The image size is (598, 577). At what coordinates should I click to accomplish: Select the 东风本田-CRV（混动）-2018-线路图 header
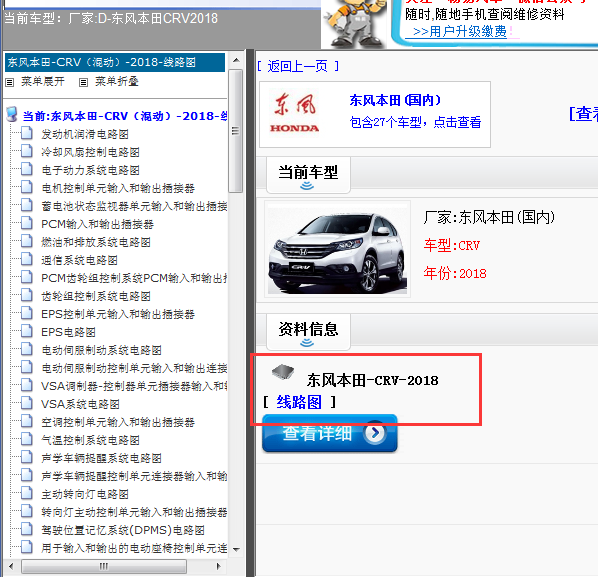[115, 62]
